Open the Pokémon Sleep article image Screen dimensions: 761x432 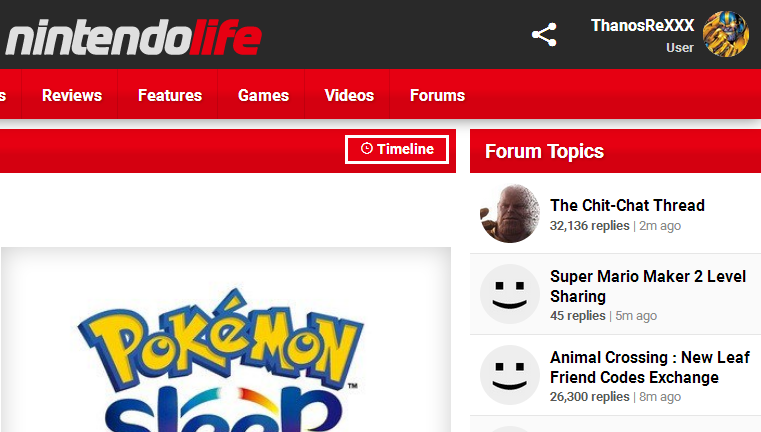pyautogui.click(x=226, y=340)
